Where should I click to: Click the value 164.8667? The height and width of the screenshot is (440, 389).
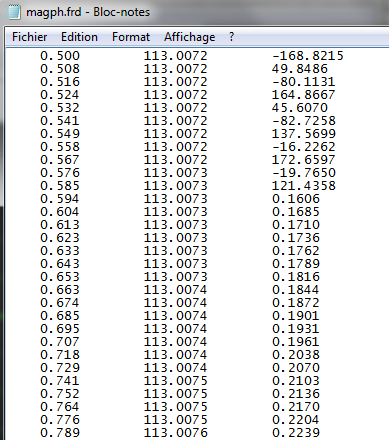point(303,95)
